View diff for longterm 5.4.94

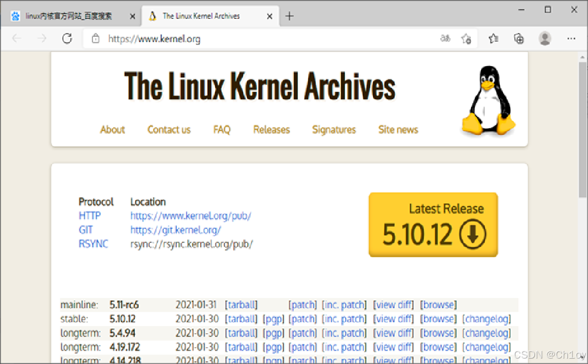pos(393,333)
